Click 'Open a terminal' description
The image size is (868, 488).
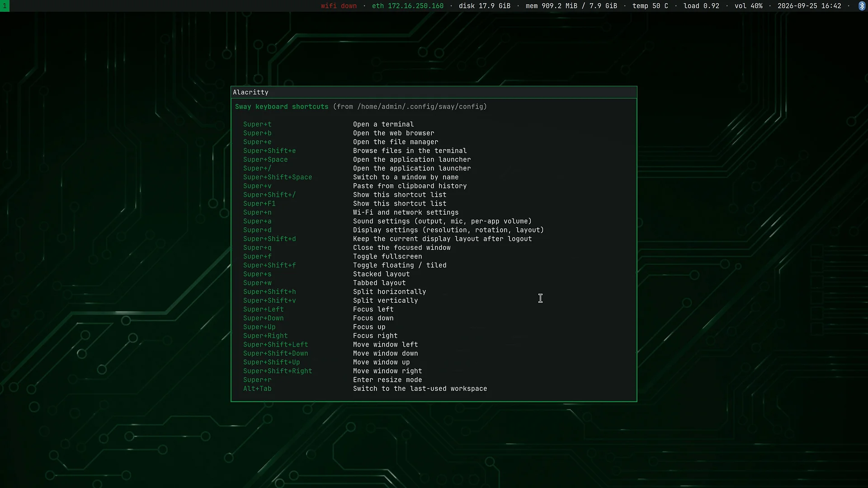[383, 124]
